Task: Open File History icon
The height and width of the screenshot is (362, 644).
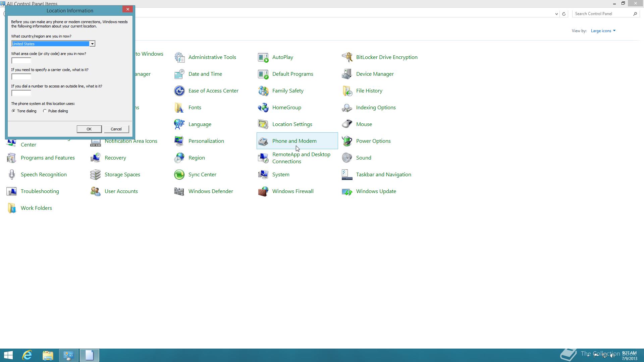Action: [347, 91]
